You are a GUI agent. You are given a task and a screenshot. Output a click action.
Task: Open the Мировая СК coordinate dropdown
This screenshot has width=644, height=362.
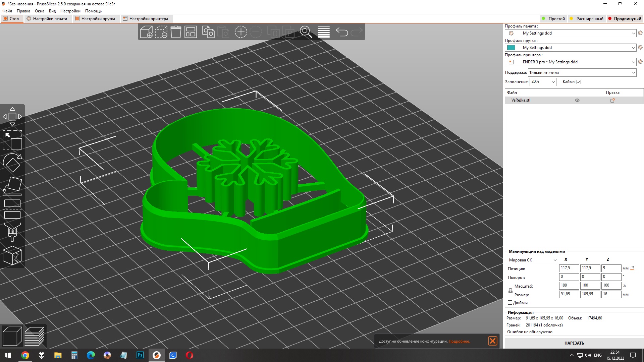pos(533,260)
